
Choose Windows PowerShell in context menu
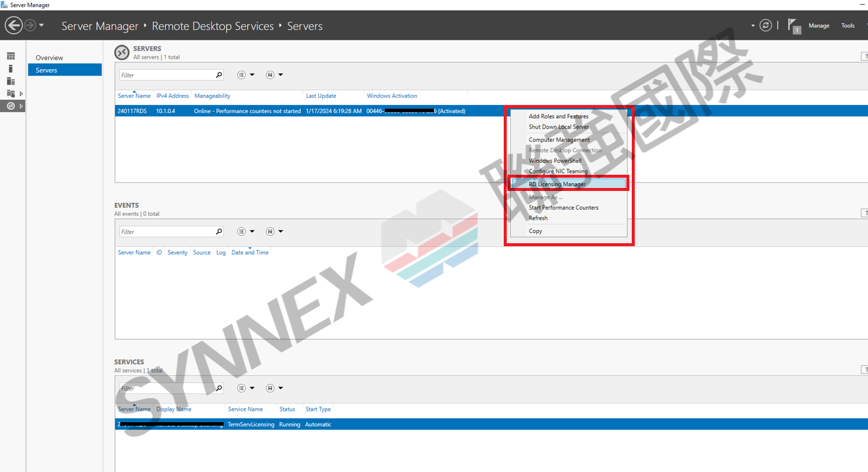pos(555,161)
